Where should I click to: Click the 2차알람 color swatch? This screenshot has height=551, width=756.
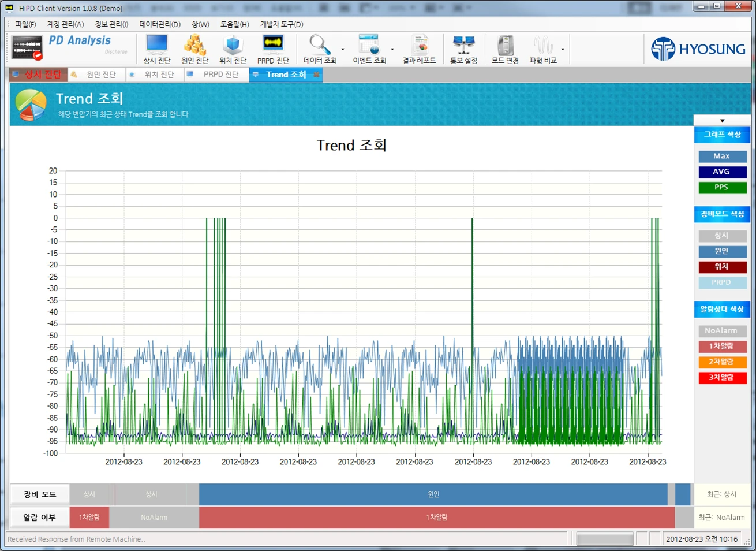pyautogui.click(x=722, y=362)
